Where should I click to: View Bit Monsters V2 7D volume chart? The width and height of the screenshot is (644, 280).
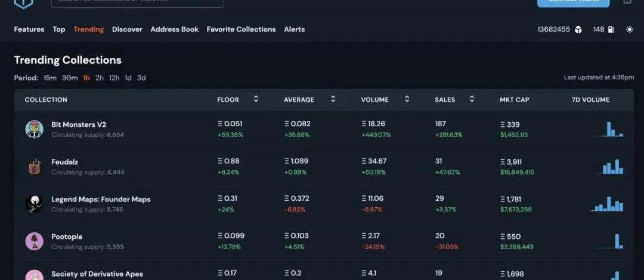tap(609, 129)
